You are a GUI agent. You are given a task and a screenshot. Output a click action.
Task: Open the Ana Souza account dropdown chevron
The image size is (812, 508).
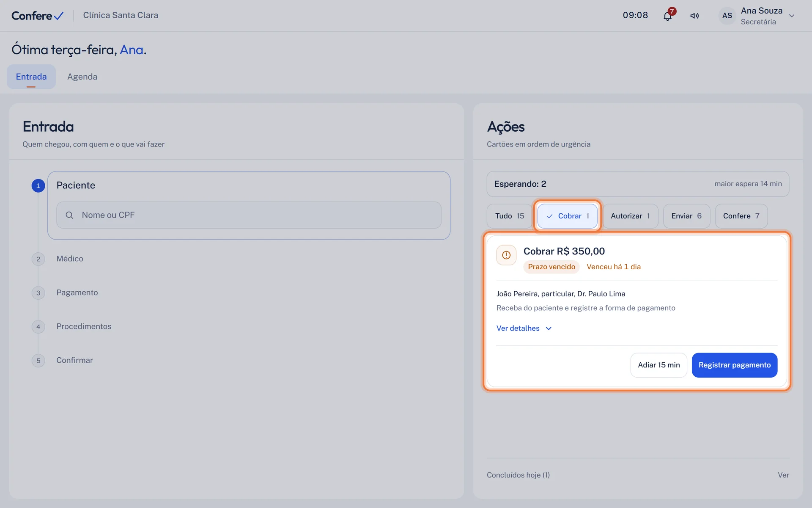tap(792, 16)
